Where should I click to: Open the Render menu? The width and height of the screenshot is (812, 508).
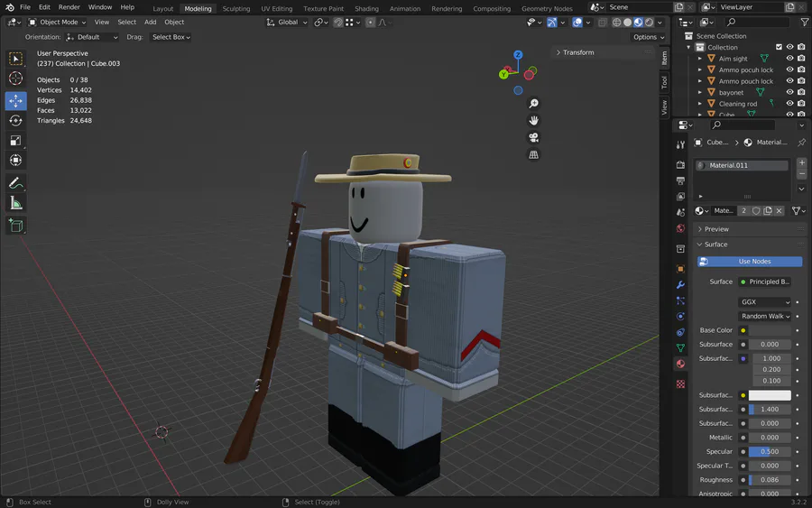(x=69, y=7)
